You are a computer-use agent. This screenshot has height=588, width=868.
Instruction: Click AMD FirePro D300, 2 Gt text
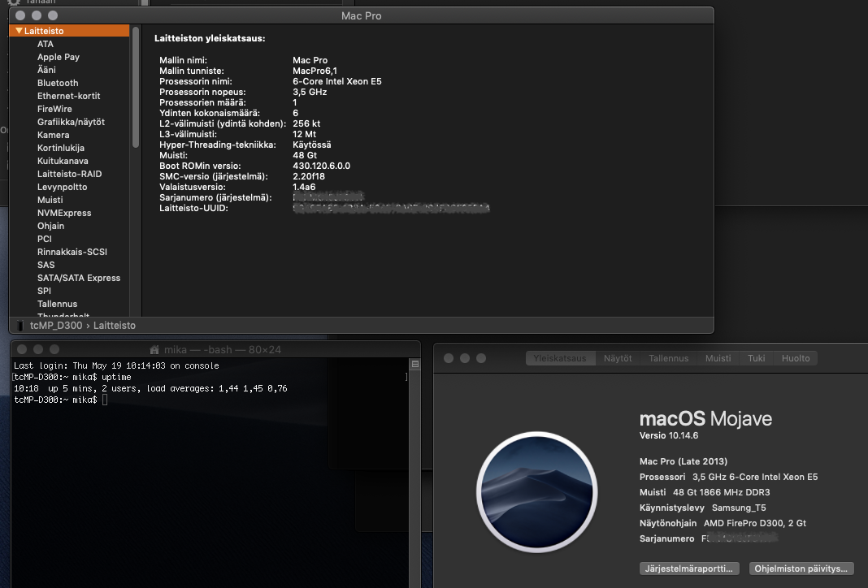click(x=754, y=523)
